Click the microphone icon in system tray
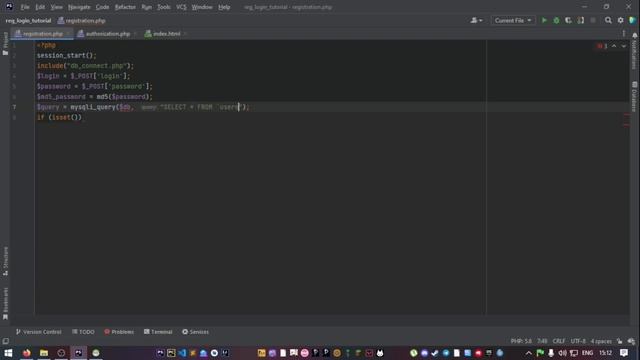Viewport: 640px width, 360px height. pos(551,353)
